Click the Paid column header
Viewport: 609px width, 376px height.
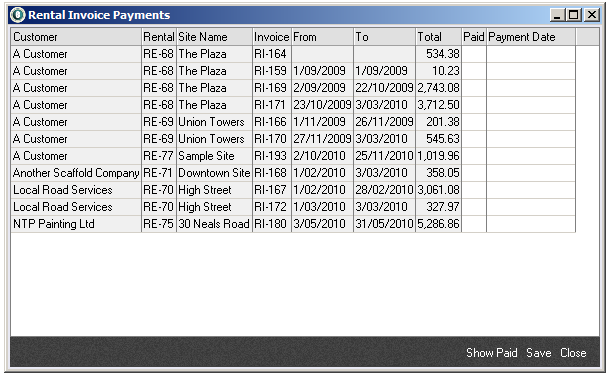tap(474, 37)
